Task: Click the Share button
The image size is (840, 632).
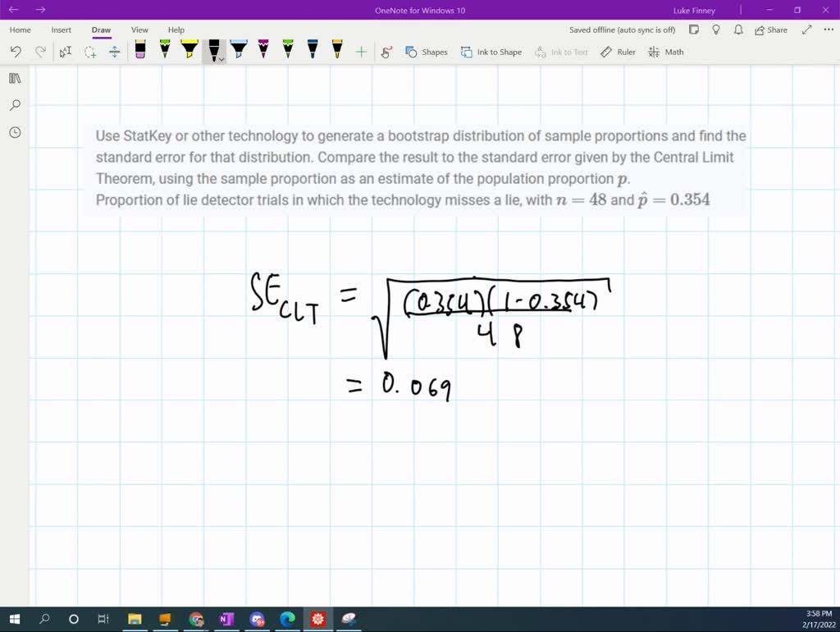Action: tap(769, 30)
